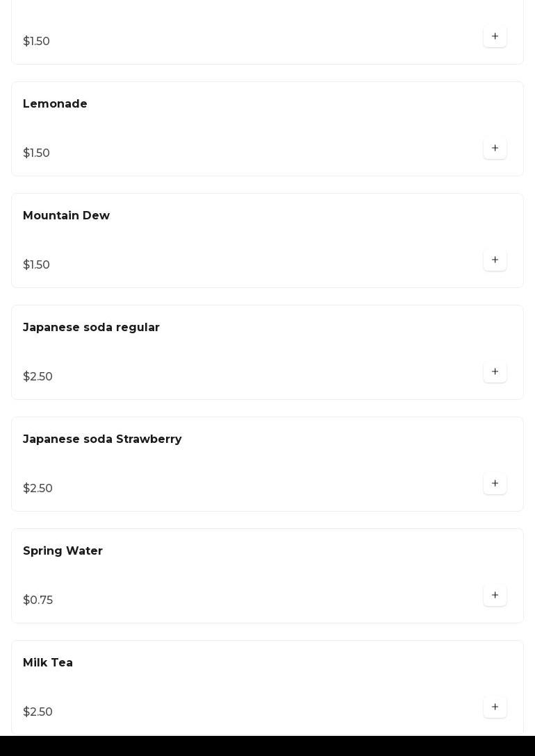The width and height of the screenshot is (535, 756).
Task: Tap the plus icon next to Spring Water
Action: click(x=495, y=596)
